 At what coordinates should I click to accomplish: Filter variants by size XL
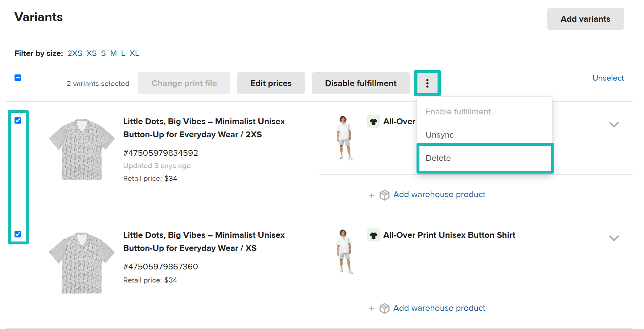[x=134, y=53]
